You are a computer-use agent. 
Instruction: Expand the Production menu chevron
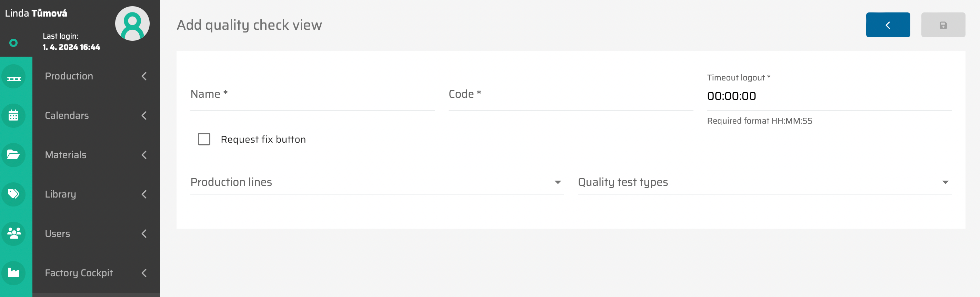tap(144, 76)
